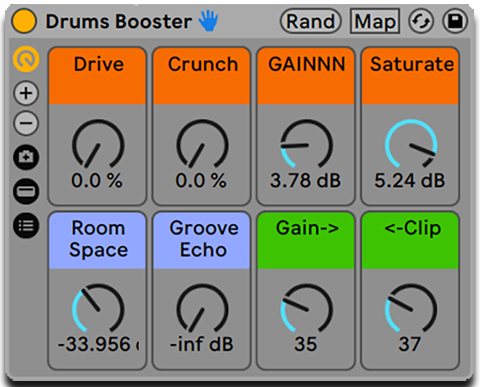Remove macro controls with minus button
Viewport: 480px width, 387px height.
(x=26, y=123)
